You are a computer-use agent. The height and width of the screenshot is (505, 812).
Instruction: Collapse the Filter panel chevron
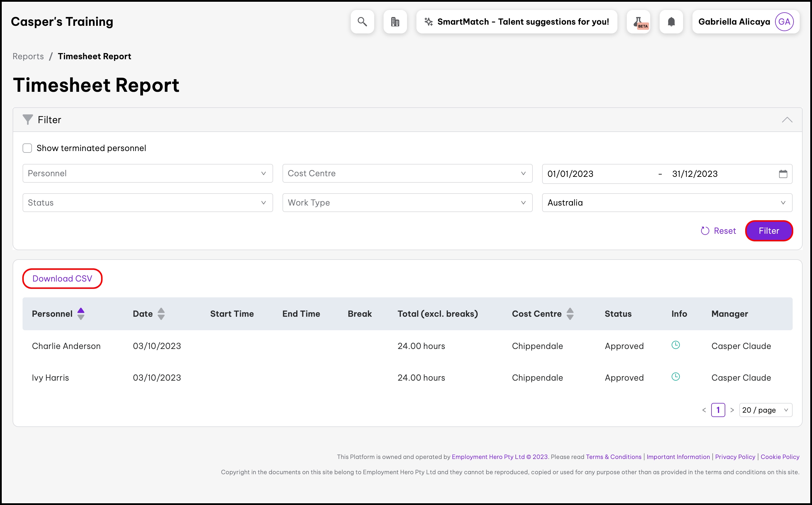pyautogui.click(x=787, y=120)
